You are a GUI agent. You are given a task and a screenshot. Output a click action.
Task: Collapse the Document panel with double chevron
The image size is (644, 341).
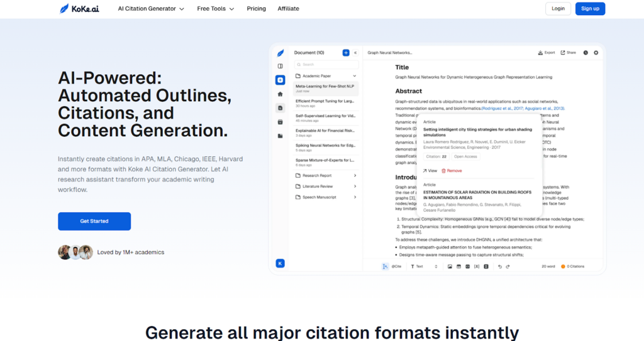(355, 53)
